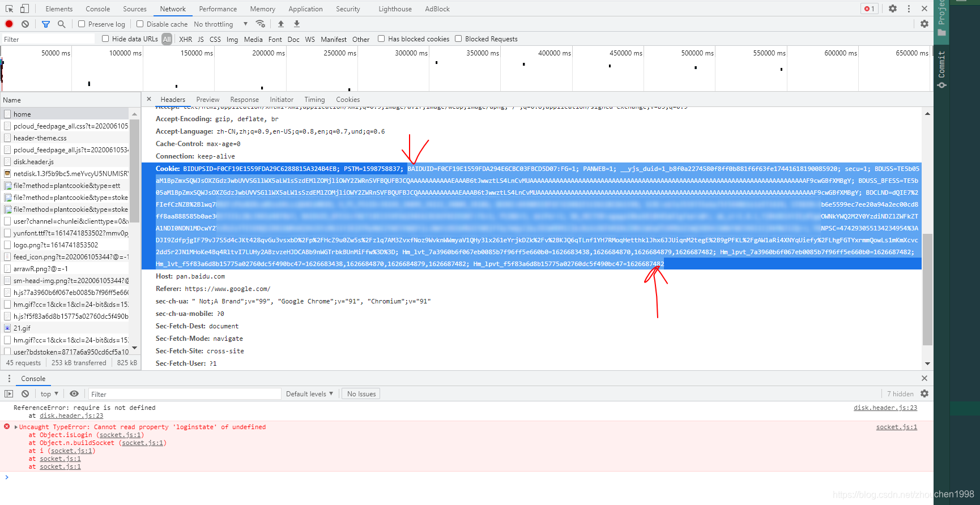
Task: Open the Commit tool window in the IDE sidebar
Action: [x=941, y=70]
